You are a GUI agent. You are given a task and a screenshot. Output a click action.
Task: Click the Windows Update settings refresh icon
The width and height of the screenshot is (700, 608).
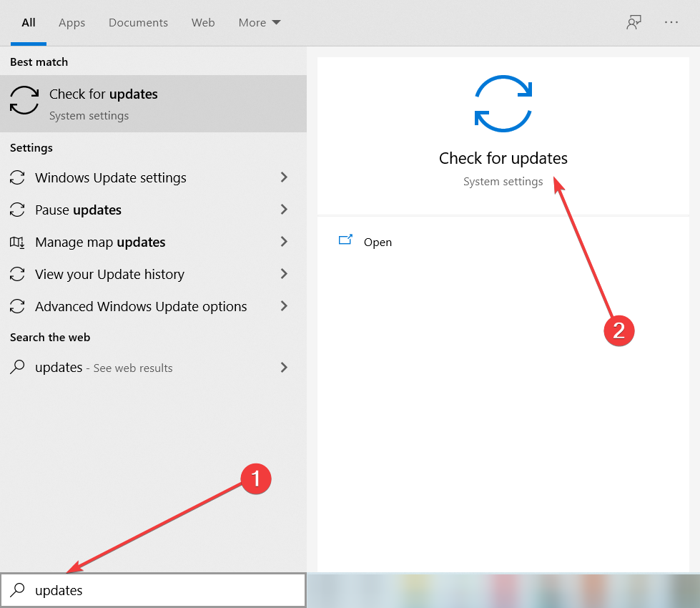click(x=17, y=178)
